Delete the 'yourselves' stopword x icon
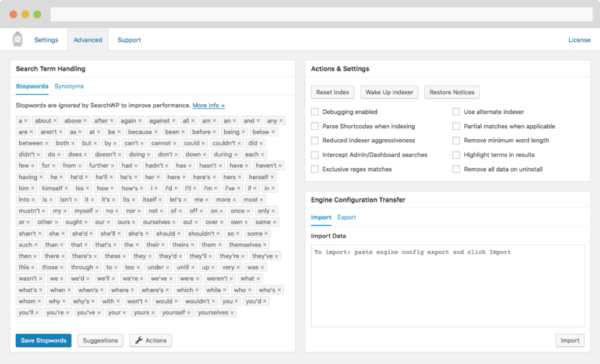This screenshot has height=364, width=600. (x=232, y=313)
